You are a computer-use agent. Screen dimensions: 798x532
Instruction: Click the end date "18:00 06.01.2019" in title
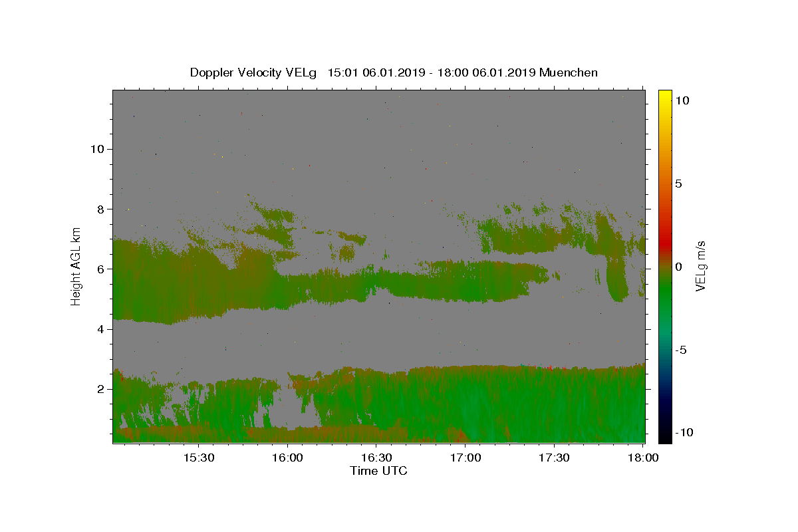coord(486,72)
